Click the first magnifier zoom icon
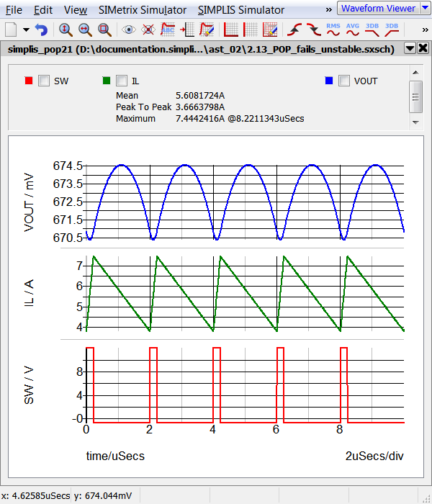 [66, 30]
